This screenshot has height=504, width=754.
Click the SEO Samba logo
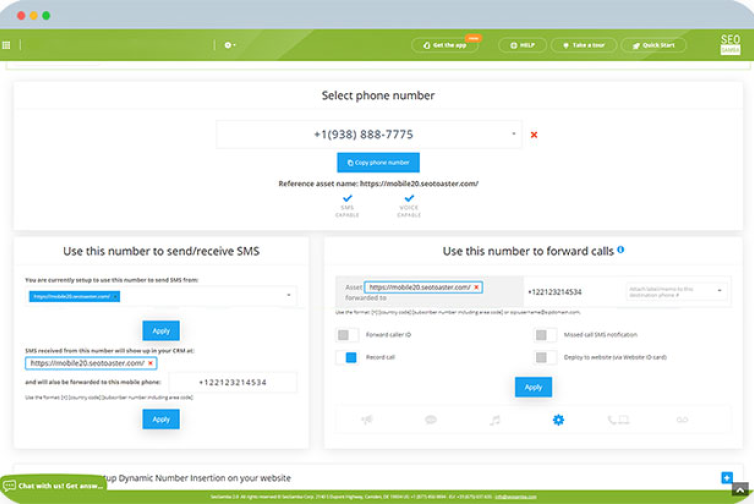click(730, 45)
